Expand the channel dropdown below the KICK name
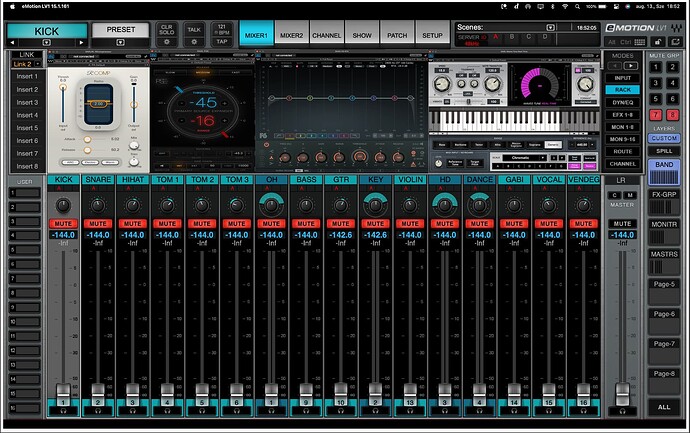The width and height of the screenshot is (690, 433). point(46,42)
